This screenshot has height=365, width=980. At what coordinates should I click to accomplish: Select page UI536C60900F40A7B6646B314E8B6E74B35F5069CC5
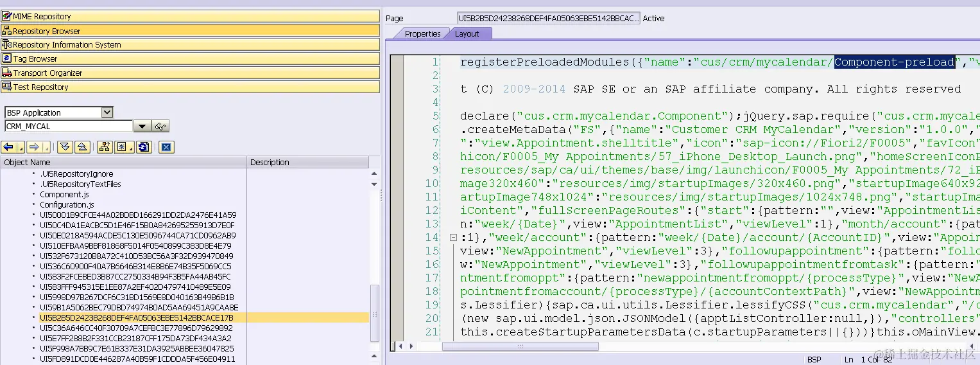tap(135, 266)
